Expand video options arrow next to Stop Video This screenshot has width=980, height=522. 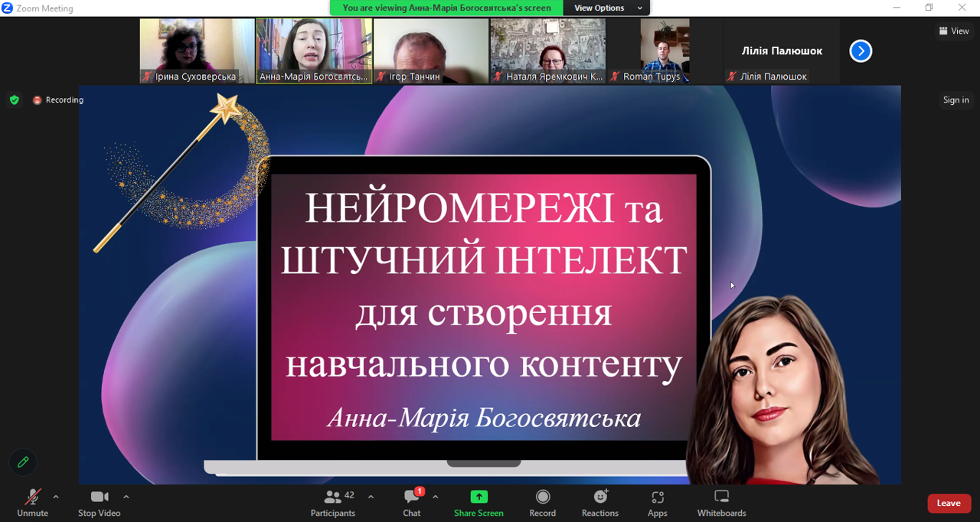(126, 497)
